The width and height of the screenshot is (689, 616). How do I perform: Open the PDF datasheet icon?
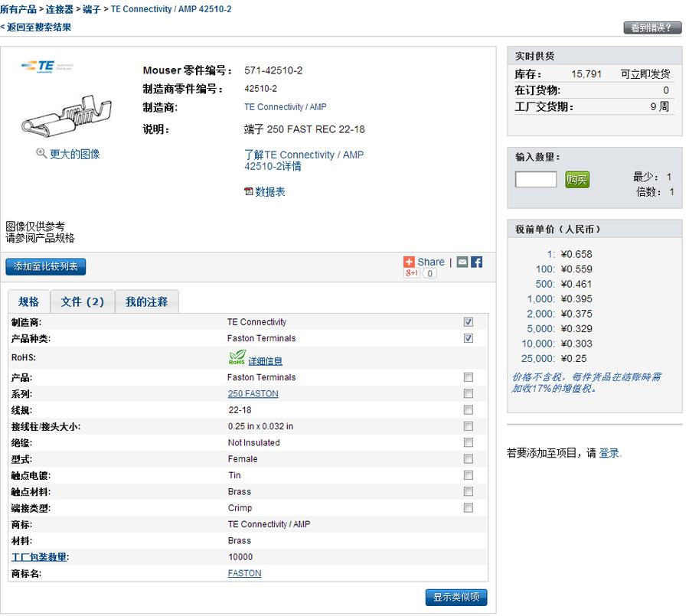(x=249, y=192)
